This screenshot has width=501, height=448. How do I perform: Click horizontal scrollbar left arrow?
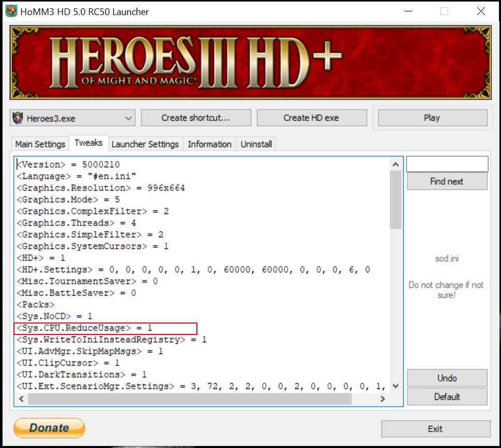(x=21, y=399)
